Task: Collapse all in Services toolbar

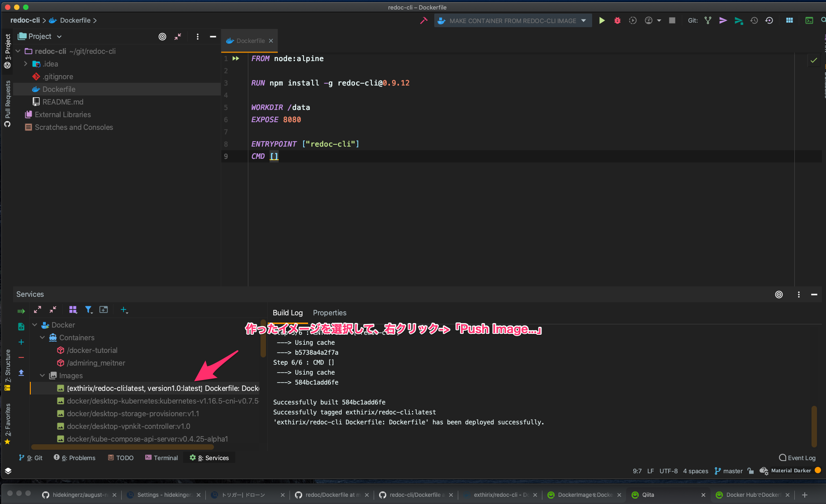Action: [x=53, y=309]
